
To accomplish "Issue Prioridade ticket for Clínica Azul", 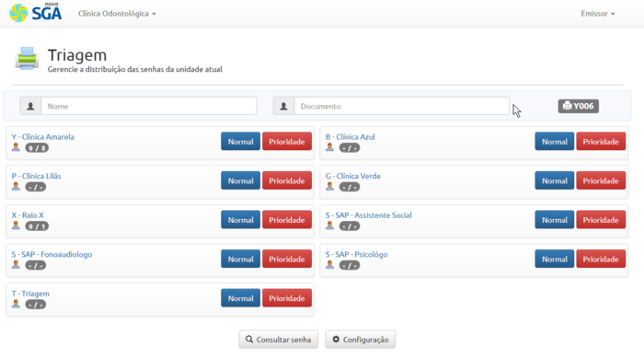I will click(x=601, y=142).
